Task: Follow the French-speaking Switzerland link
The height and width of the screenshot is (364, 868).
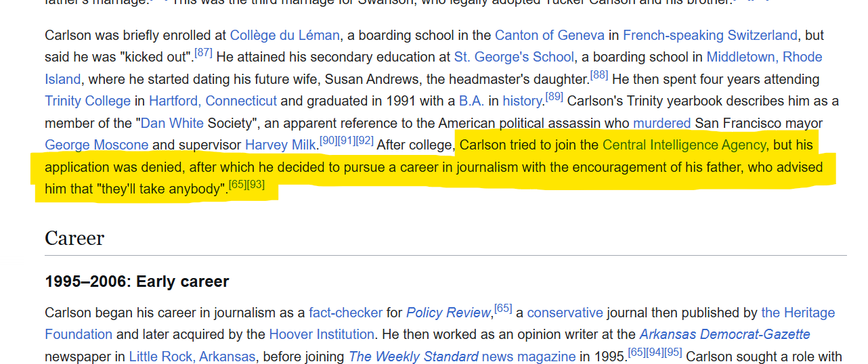Action: 710,35
